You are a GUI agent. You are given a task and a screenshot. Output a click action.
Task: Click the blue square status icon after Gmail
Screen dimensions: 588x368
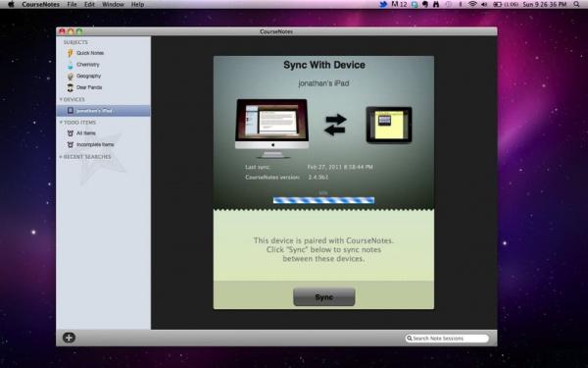pyautogui.click(x=415, y=5)
